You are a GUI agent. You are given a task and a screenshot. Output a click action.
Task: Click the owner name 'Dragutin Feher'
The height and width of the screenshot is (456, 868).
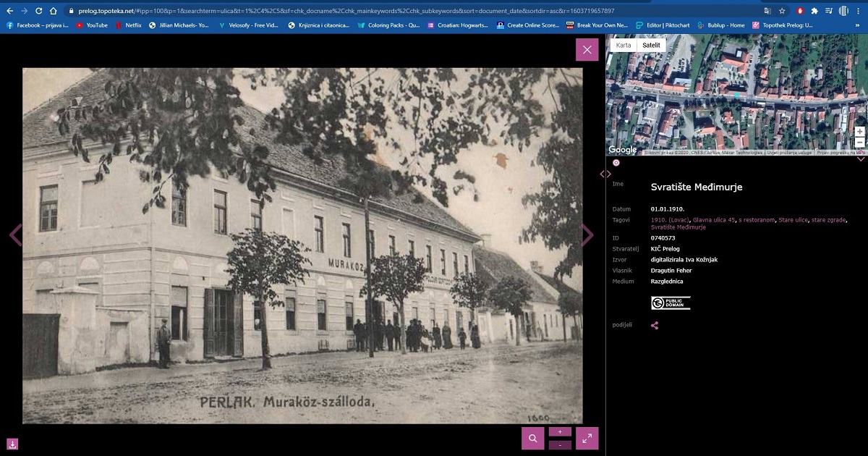(671, 271)
